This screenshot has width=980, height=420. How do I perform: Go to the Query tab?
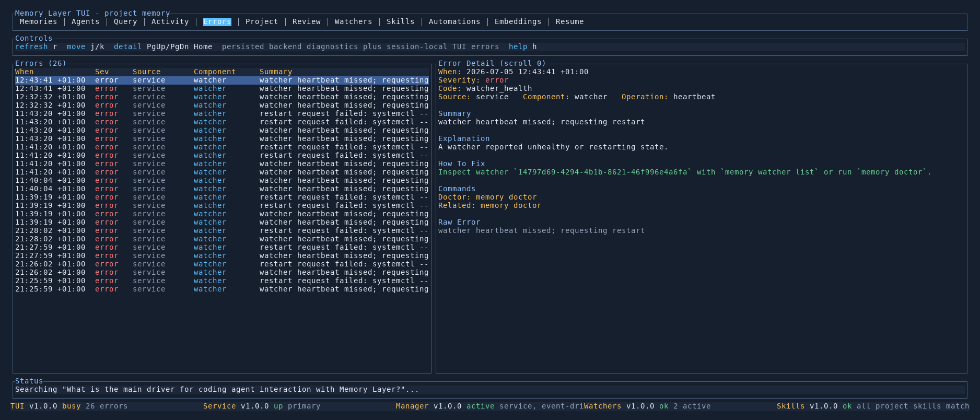point(125,21)
